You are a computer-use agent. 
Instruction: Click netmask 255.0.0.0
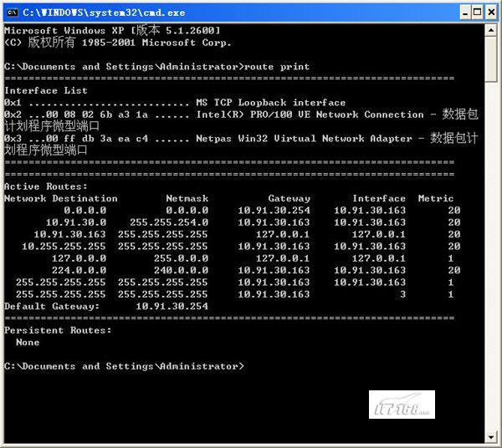pyautogui.click(x=181, y=258)
